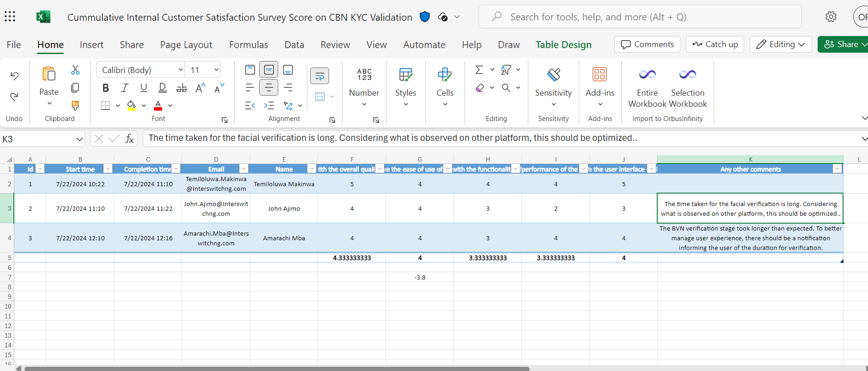Click the AutoSum sigma icon
This screenshot has width=868, height=371.
point(479,70)
